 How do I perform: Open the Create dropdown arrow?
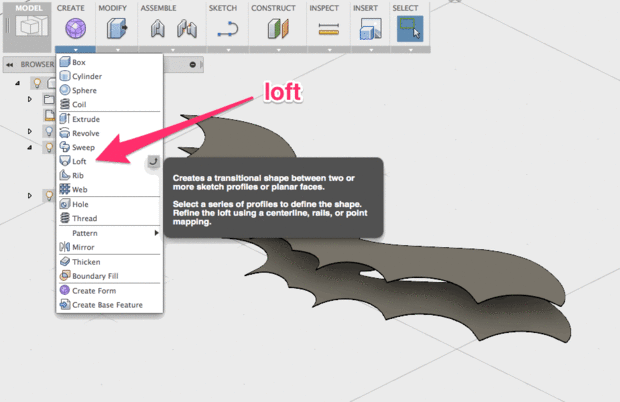76,50
